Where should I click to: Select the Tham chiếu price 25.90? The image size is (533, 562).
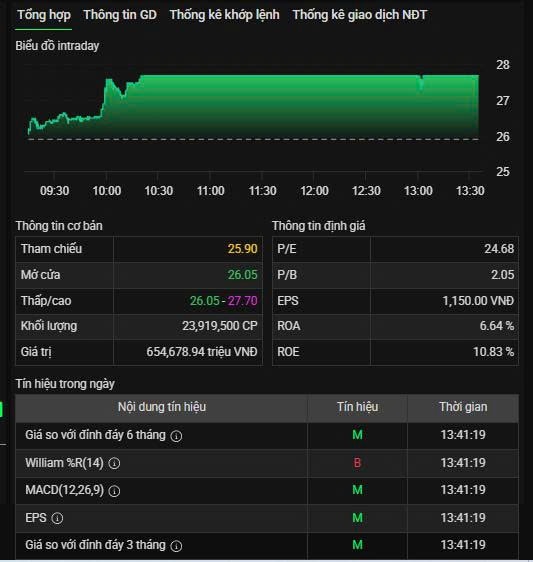coord(243,249)
